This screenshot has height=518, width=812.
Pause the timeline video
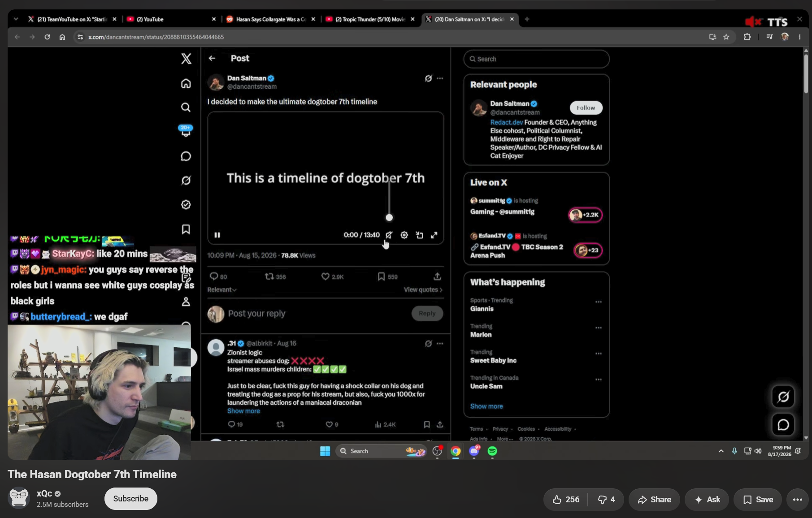217,235
